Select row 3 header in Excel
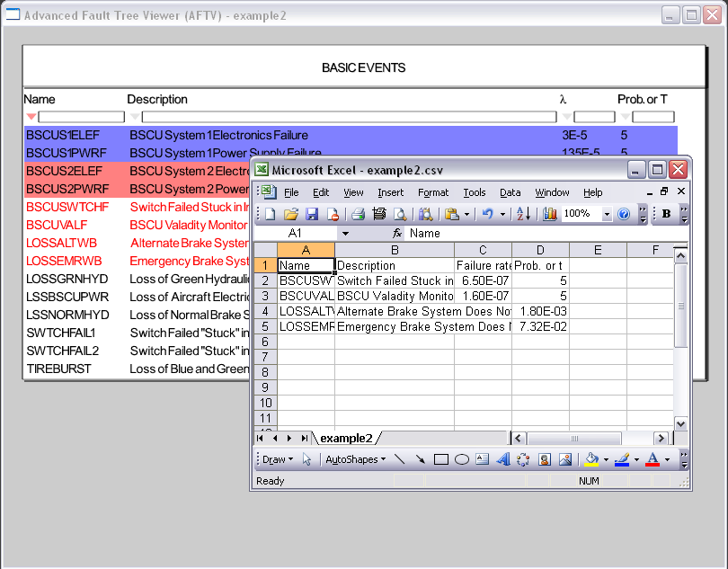 tap(265, 296)
